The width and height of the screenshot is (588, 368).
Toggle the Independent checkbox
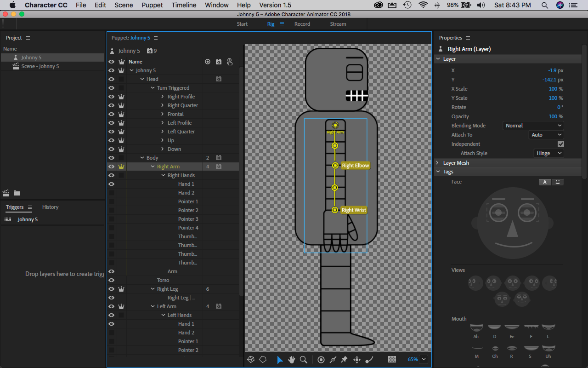561,144
